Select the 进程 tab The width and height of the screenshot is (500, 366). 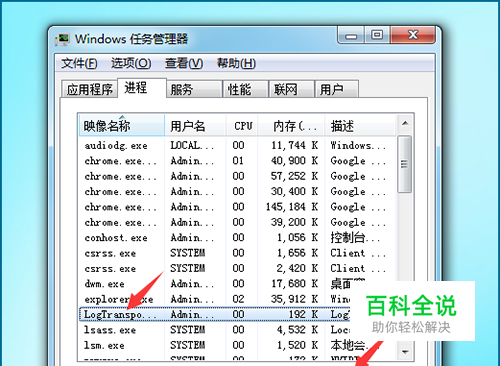142,88
